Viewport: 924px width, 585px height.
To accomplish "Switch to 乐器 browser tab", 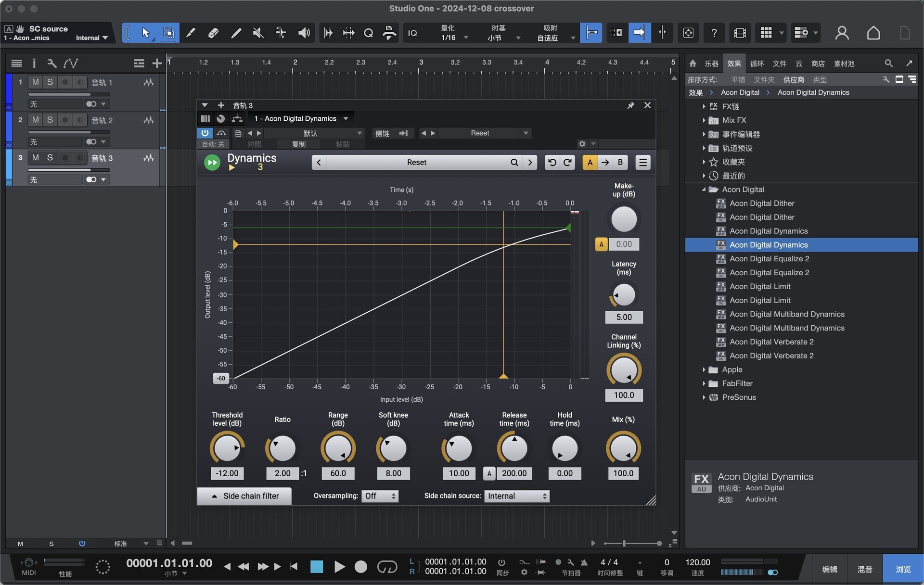I will 711,64.
